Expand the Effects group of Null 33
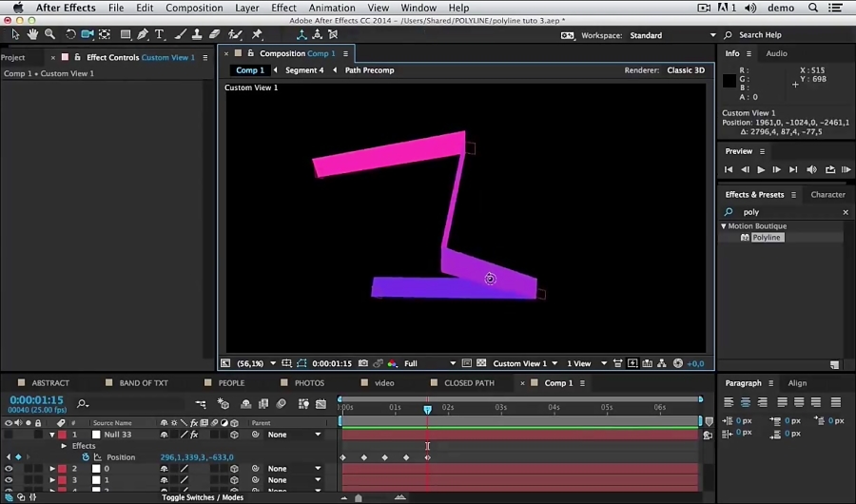The height and width of the screenshot is (504, 856). [64, 446]
